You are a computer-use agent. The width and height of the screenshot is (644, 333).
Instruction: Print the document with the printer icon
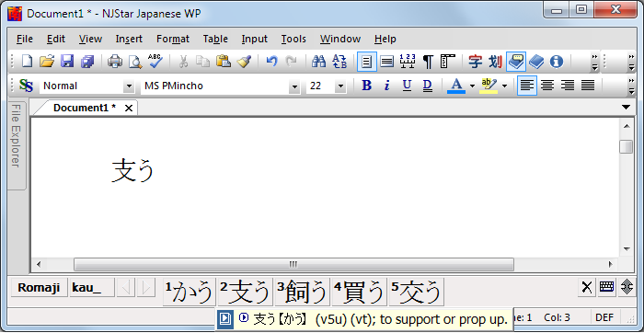[115, 62]
